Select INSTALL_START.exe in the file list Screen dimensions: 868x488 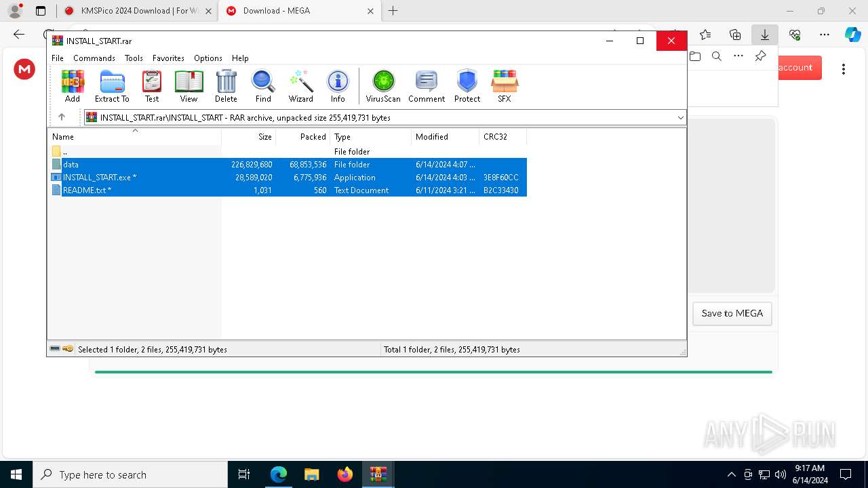pos(288,178)
